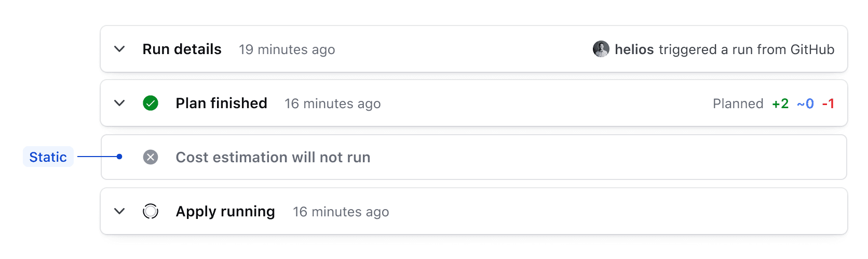This screenshot has height=259, width=868.
Task: Click the green Plan finished checkmark icon
Action: tap(151, 103)
